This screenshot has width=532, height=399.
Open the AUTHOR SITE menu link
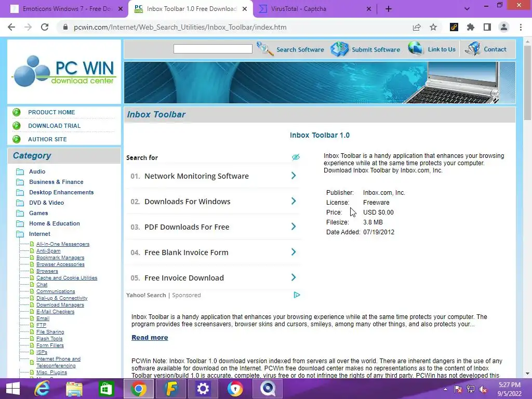(x=47, y=139)
